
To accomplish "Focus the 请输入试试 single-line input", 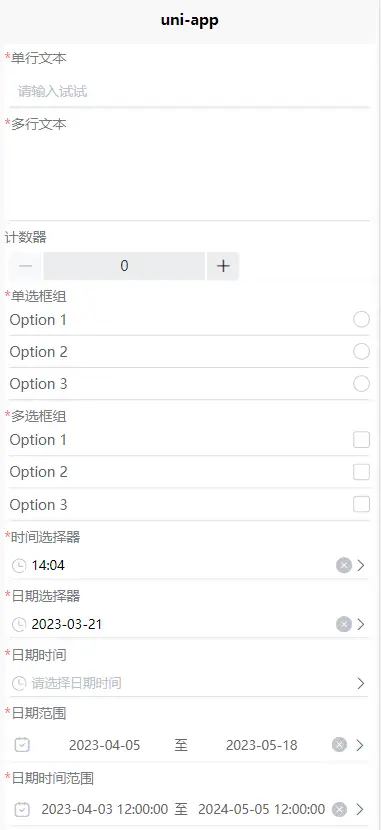I will pyautogui.click(x=189, y=92).
